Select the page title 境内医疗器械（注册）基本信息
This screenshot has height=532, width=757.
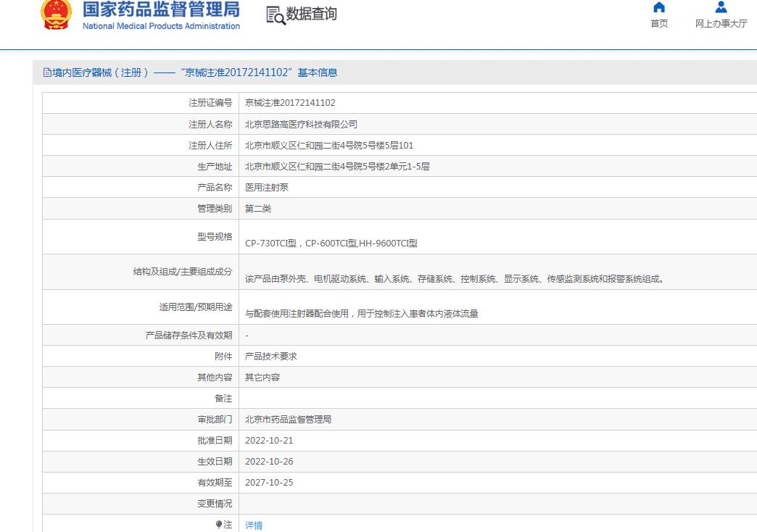tap(190, 72)
